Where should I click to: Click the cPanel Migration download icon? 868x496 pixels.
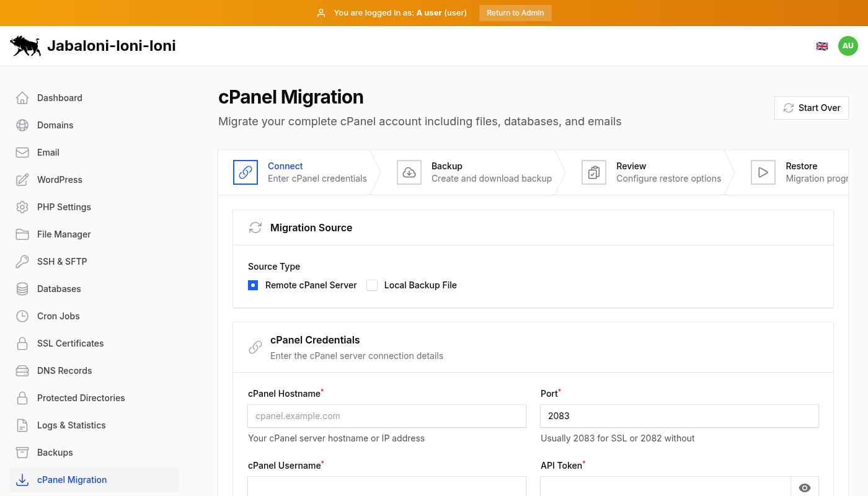pyautogui.click(x=22, y=479)
